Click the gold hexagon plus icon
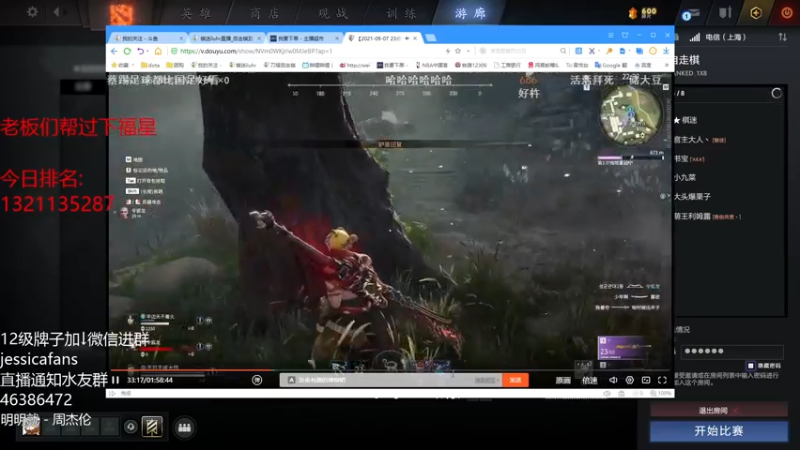The width and height of the screenshot is (800, 450). [x=756, y=13]
